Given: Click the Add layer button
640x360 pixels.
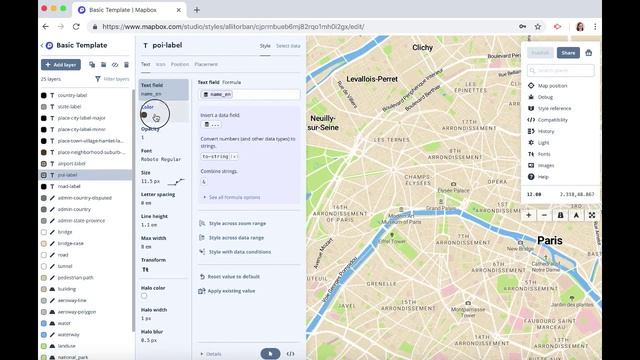Looking at the screenshot, I should tap(61, 64).
